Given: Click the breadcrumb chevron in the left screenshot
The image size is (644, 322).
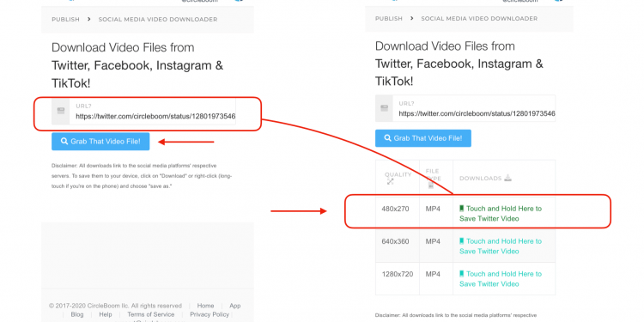Looking at the screenshot, I should 88,19.
